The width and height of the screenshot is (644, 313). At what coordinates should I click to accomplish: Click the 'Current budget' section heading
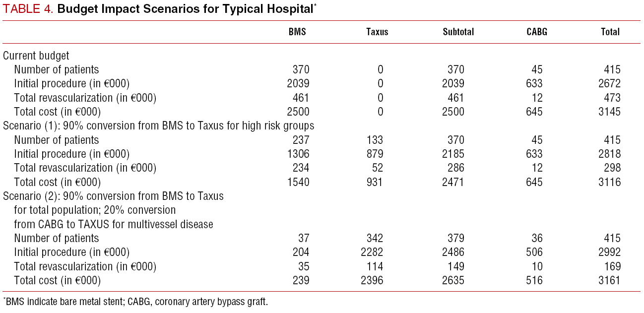pos(36,56)
